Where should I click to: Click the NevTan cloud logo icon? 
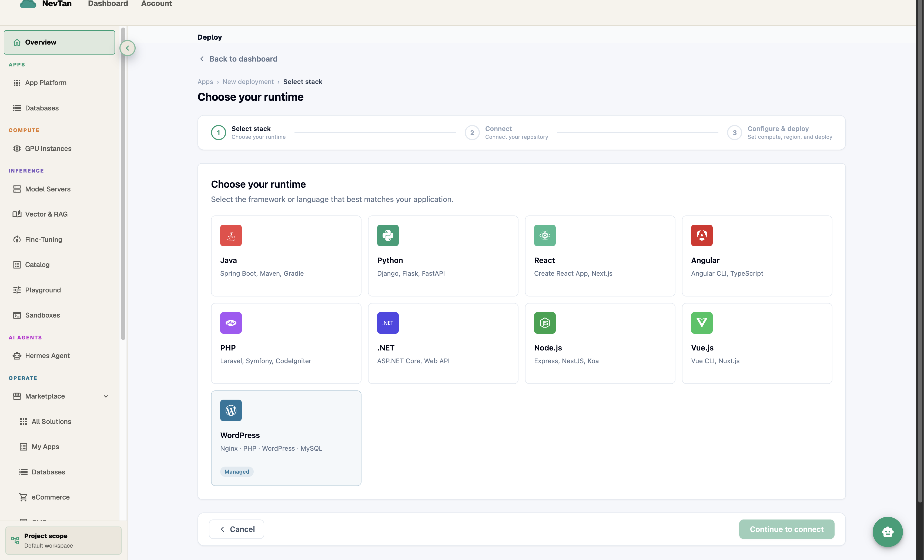point(28,4)
